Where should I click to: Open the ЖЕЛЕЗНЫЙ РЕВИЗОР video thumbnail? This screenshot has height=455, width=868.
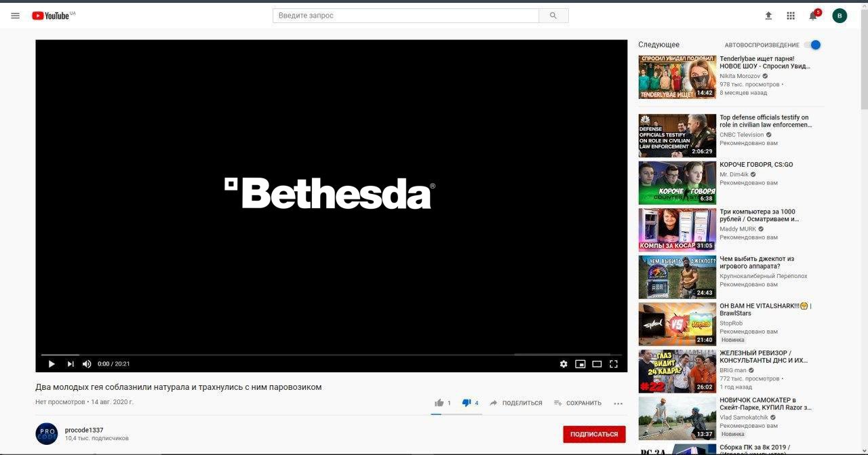[677, 371]
